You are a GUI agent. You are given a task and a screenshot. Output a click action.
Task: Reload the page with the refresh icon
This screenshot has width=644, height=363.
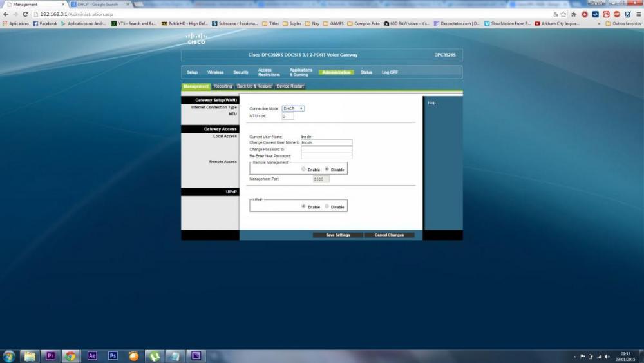click(24, 14)
